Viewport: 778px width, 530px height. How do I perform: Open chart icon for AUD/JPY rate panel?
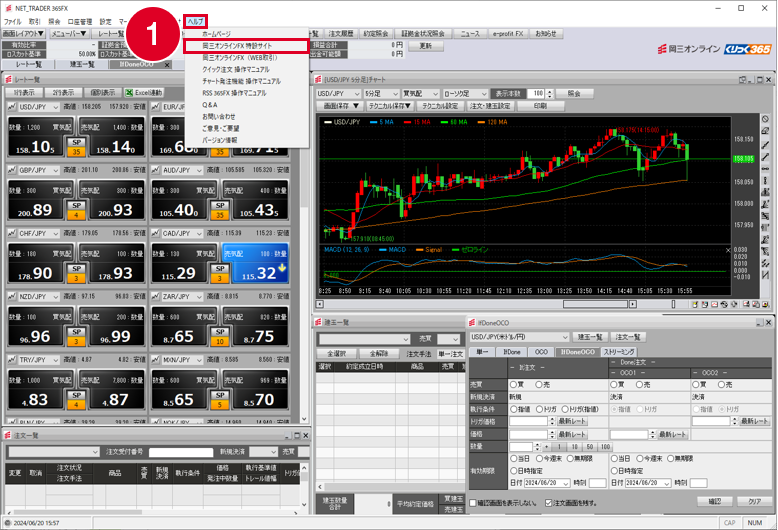[x=156, y=170]
